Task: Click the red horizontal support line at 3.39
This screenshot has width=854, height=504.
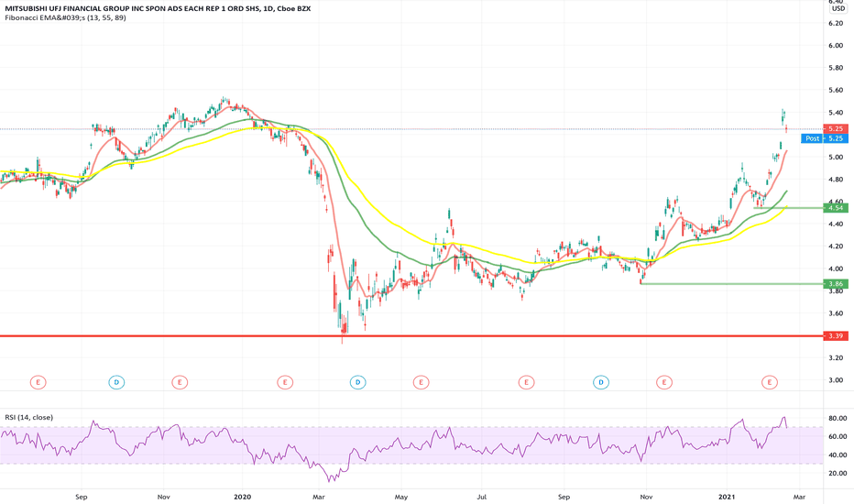Action: tap(411, 335)
